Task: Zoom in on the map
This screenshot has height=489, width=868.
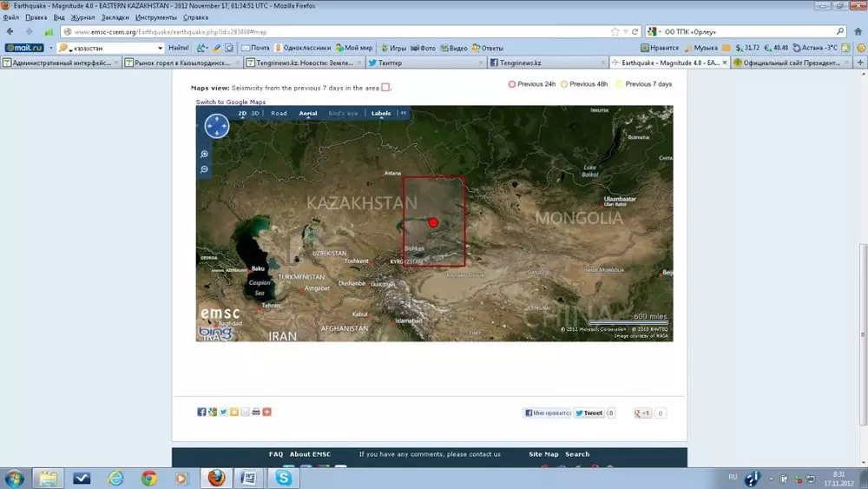Action: pos(205,154)
